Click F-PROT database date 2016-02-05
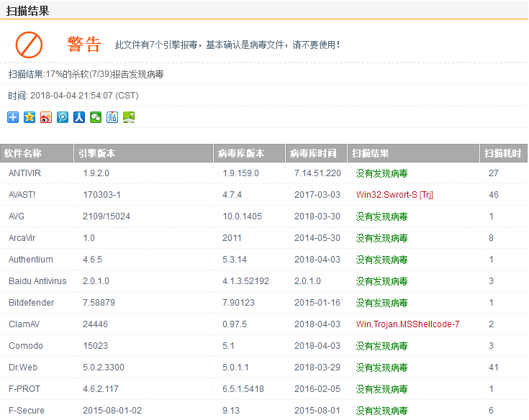Viewport: 529px width, 420px height. pos(317,389)
